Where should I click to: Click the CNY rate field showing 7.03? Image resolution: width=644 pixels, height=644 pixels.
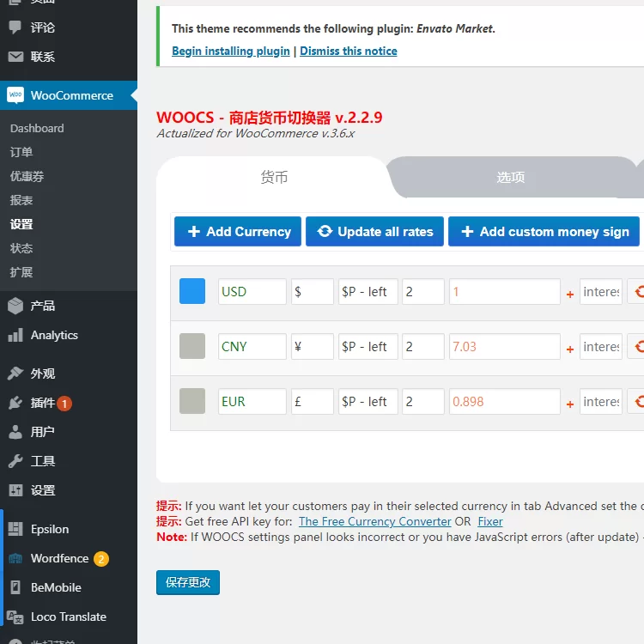click(x=505, y=347)
